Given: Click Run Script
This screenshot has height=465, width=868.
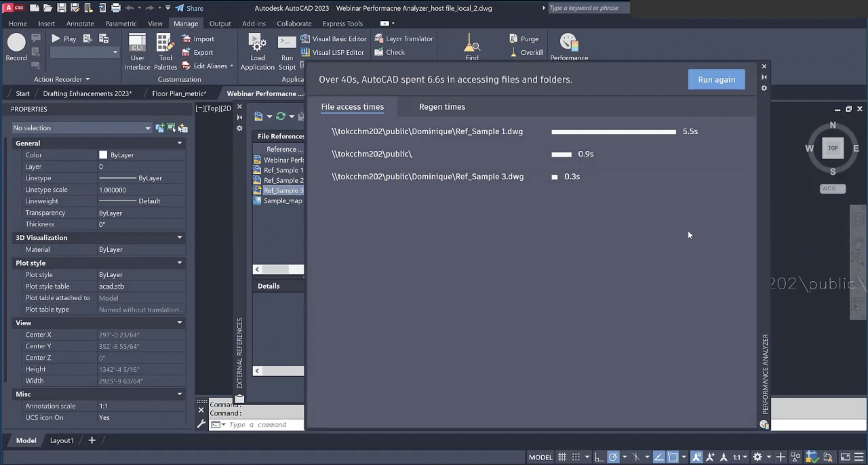Looking at the screenshot, I should (287, 52).
